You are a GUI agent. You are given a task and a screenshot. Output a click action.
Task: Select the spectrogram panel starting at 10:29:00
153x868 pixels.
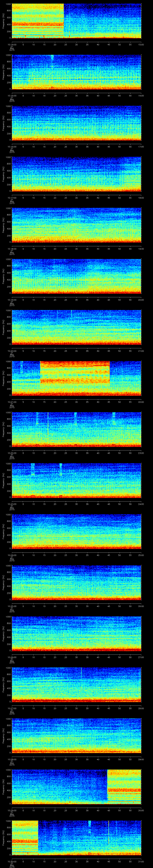76,787
